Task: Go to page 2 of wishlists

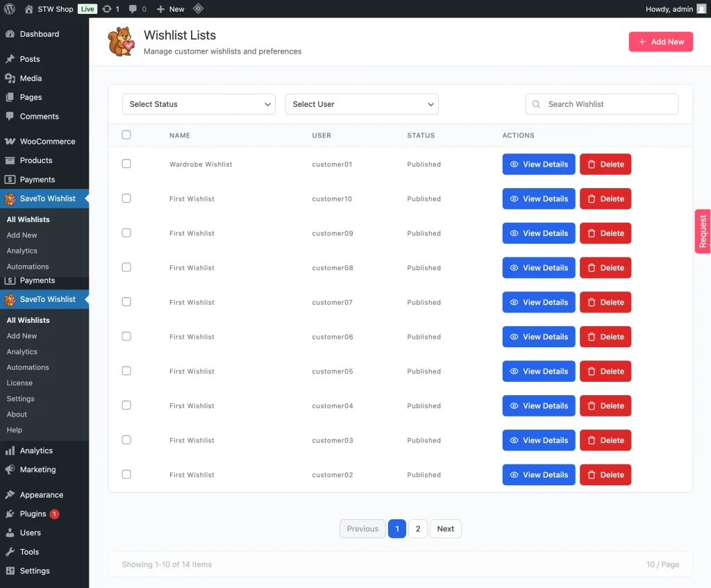Action: [x=417, y=528]
